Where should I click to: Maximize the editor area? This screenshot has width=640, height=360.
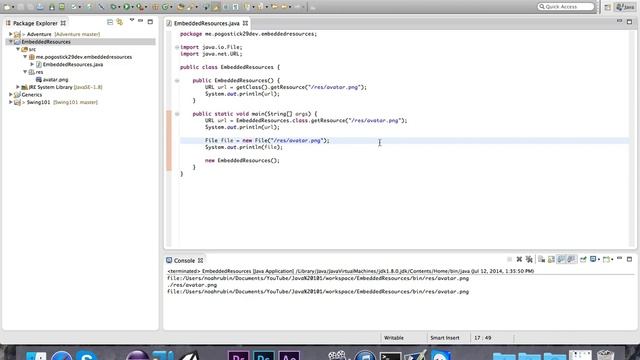(629, 21)
